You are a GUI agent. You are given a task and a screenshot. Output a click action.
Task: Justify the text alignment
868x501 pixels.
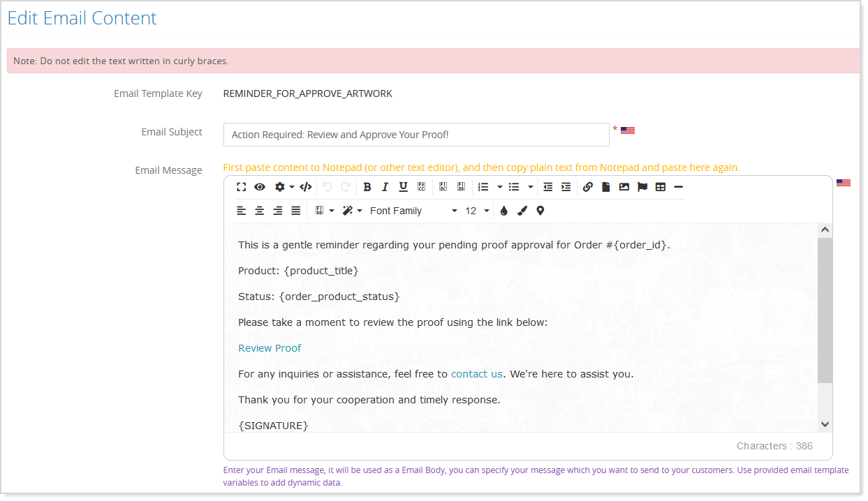pyautogui.click(x=295, y=211)
